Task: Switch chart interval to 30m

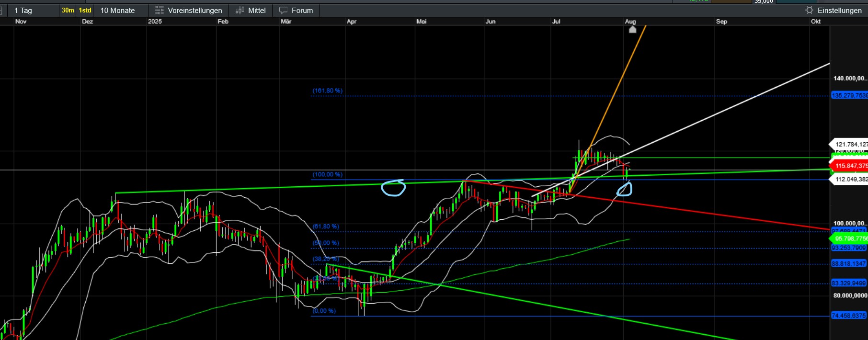Action: point(68,10)
